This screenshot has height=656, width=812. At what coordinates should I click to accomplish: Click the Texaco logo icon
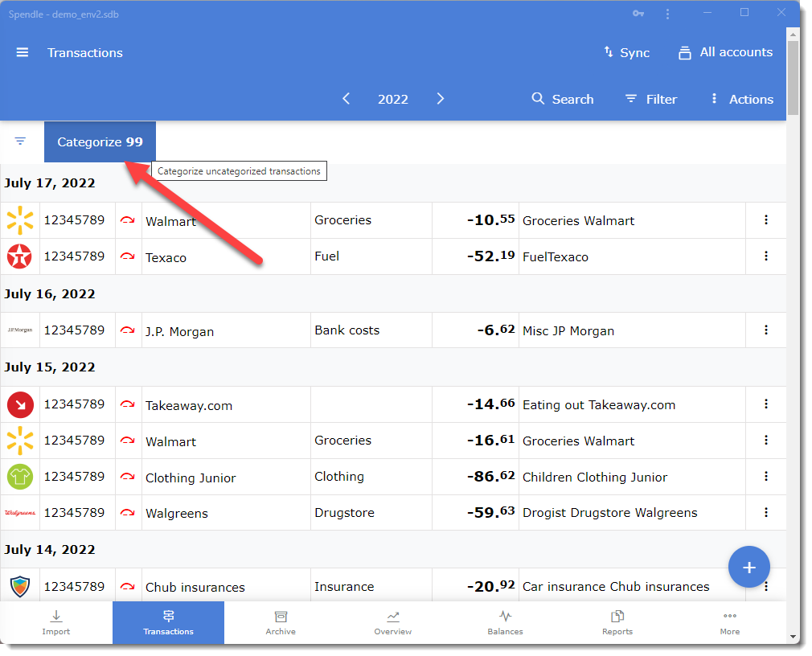coord(19,256)
